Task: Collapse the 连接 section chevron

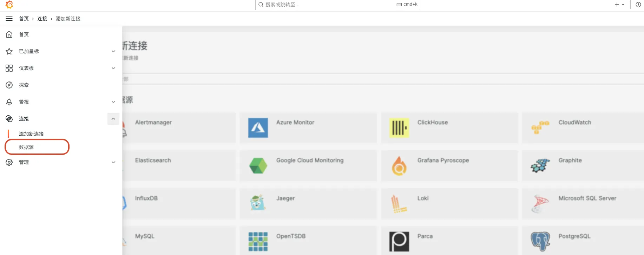Action: (113, 119)
